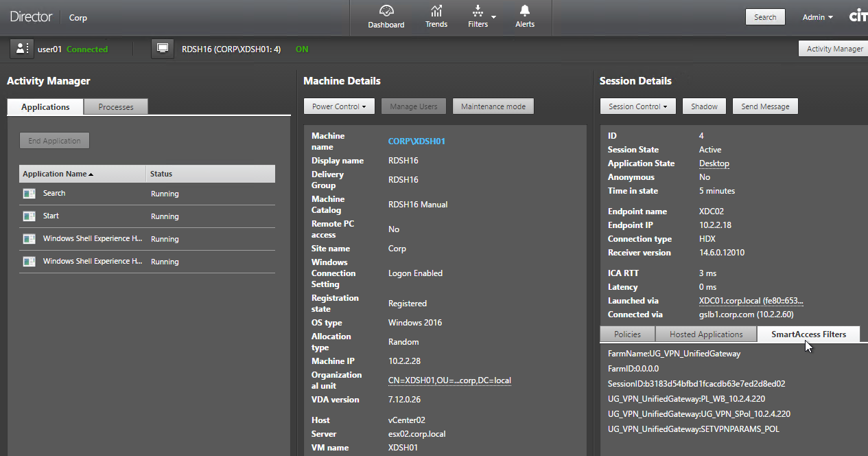Select first Windows Shell Experience application icon
The width and height of the screenshot is (868, 456).
tap(29, 239)
